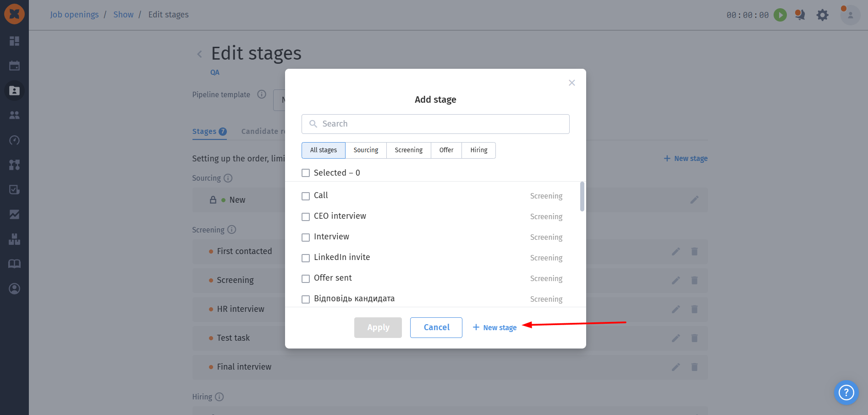Viewport: 868px width, 415px height.
Task: Open the settings gear icon
Action: (x=823, y=15)
